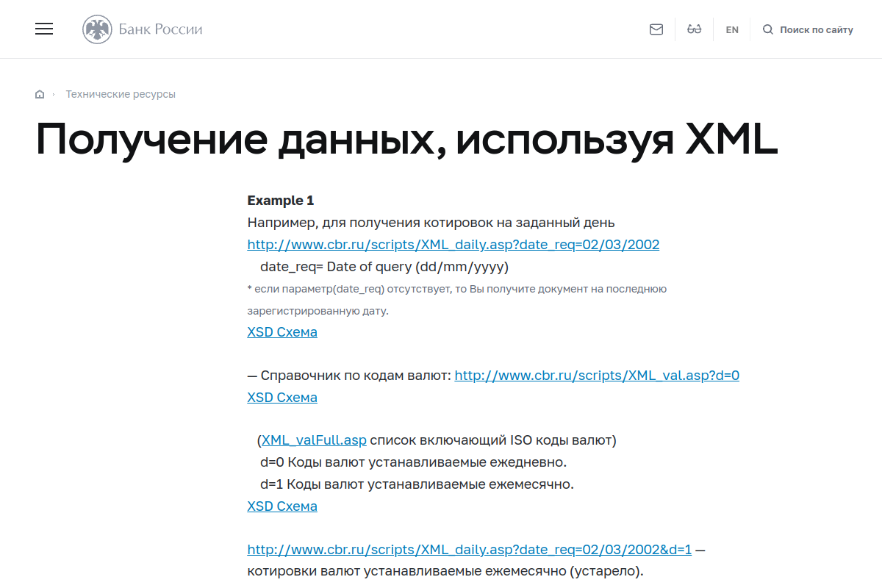Image resolution: width=882 pixels, height=588 pixels.
Task: Enable the glasses accessibility version icon
Action: (x=694, y=29)
